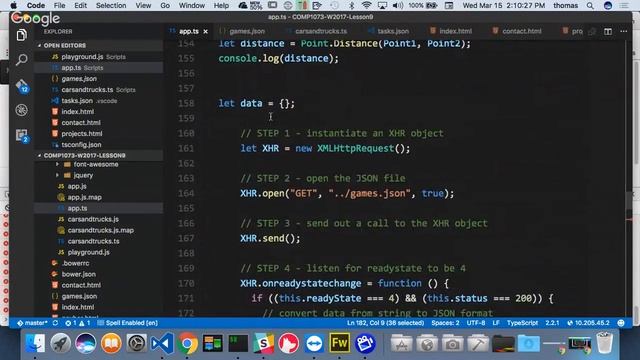Open the Apple menu
Viewport: 640px width, 360px height.
pyautogui.click(x=13, y=5)
